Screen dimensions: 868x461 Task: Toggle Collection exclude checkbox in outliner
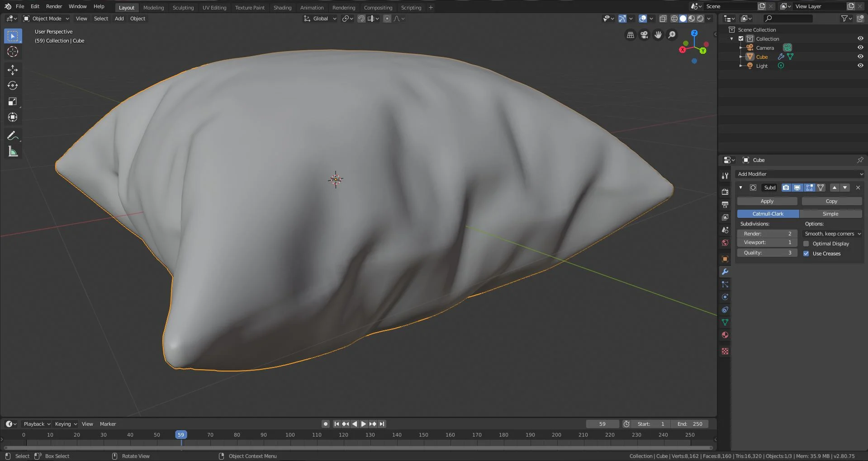click(741, 39)
